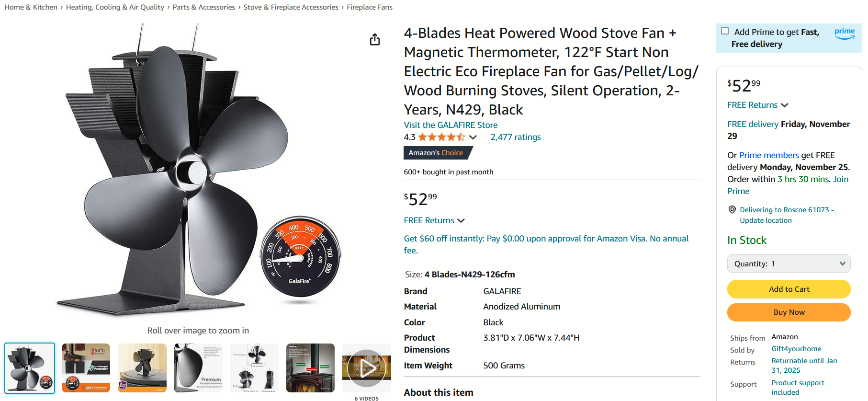Check the Add Prime checkbox
The image size is (868, 401).
click(x=725, y=31)
